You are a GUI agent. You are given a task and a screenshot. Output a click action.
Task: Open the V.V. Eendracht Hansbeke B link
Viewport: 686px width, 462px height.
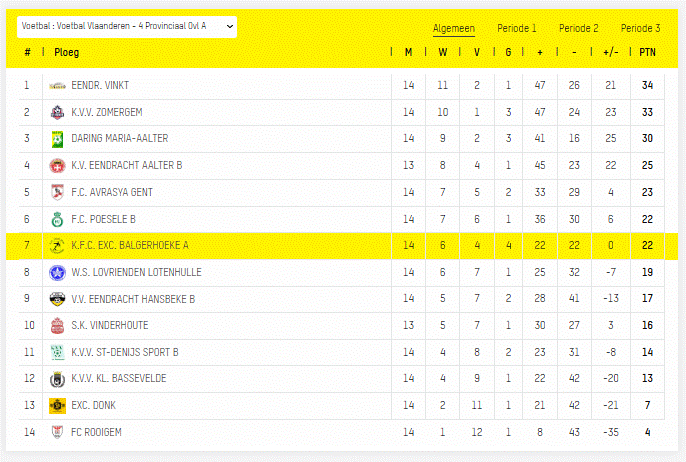[x=133, y=299]
